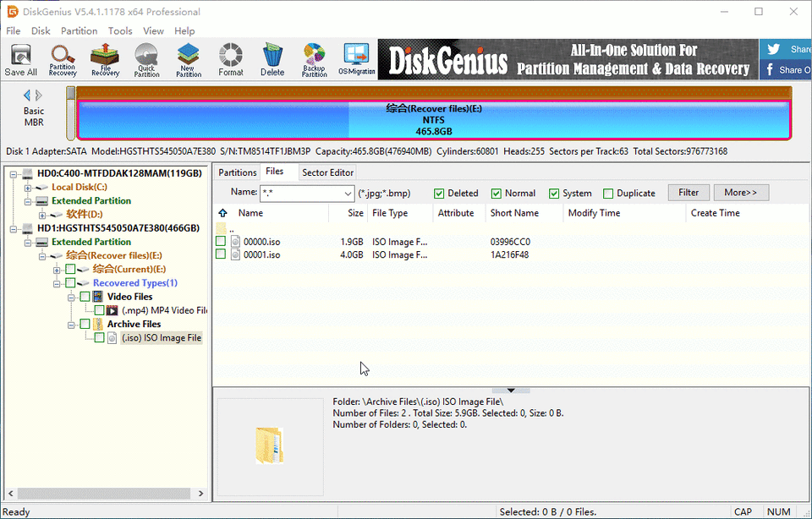This screenshot has width=812, height=519.
Task: Go to previous disk arrow
Action: pos(27,96)
